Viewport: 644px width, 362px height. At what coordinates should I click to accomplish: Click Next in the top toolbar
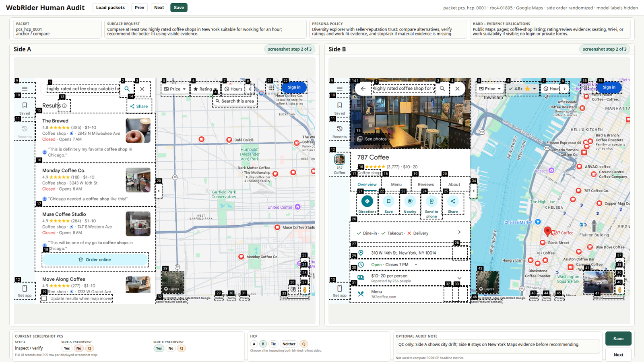coord(159,8)
